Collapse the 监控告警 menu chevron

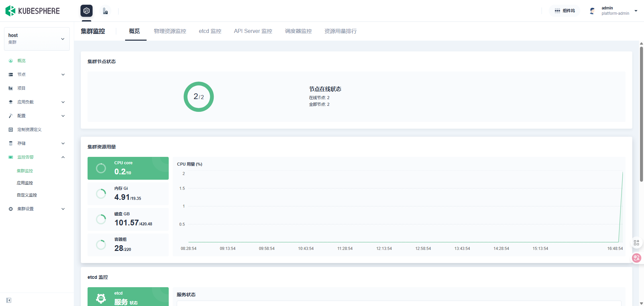63,157
